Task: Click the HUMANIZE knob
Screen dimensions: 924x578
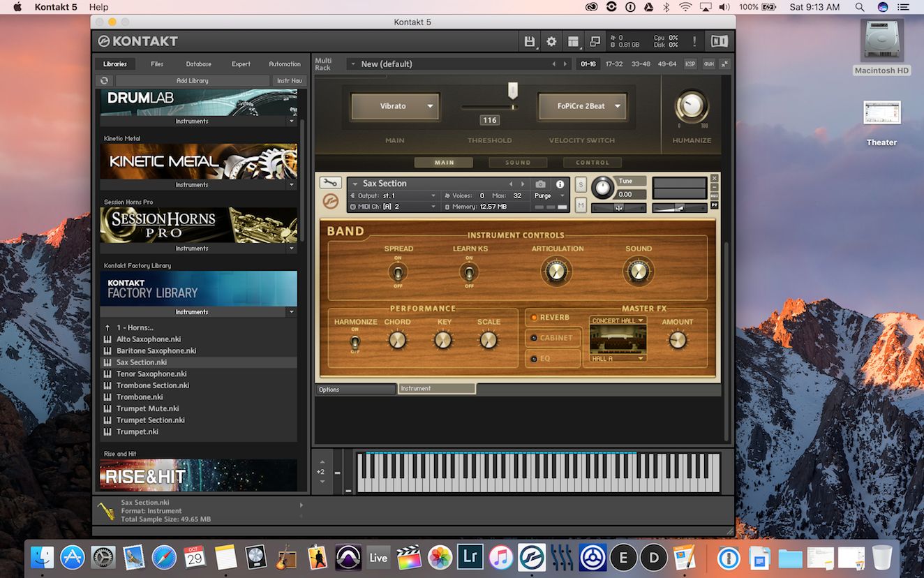Action: 692,107
